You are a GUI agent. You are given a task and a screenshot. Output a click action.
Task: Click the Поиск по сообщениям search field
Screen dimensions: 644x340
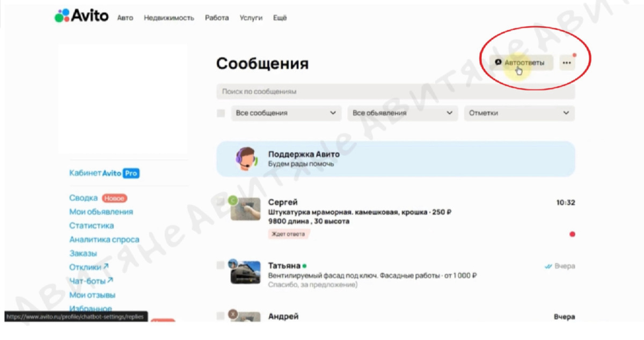pyautogui.click(x=396, y=92)
